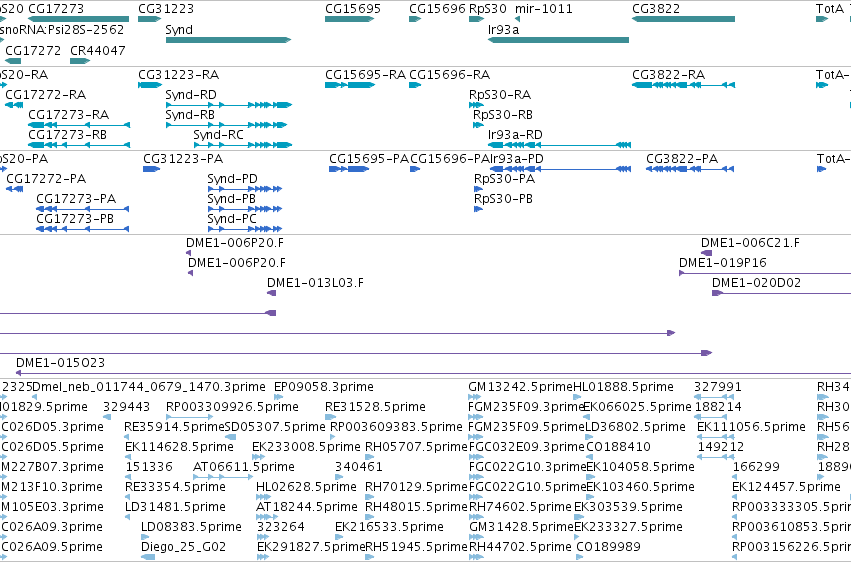Open the CG3822-PA protein label
The width and height of the screenshot is (851, 562).
[x=682, y=159]
